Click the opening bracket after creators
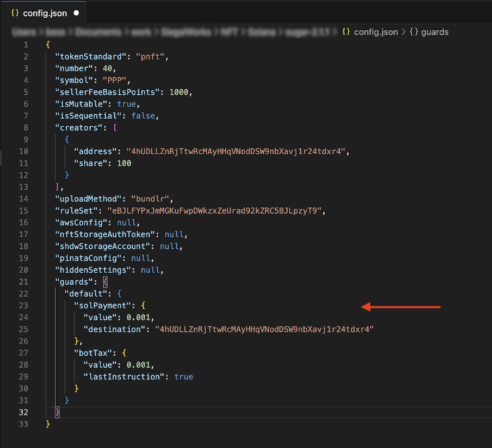This screenshot has width=492, height=448. pyautogui.click(x=115, y=128)
